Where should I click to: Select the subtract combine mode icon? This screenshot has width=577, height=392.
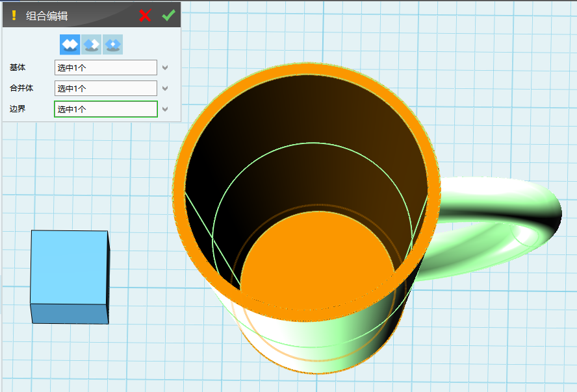pos(91,44)
